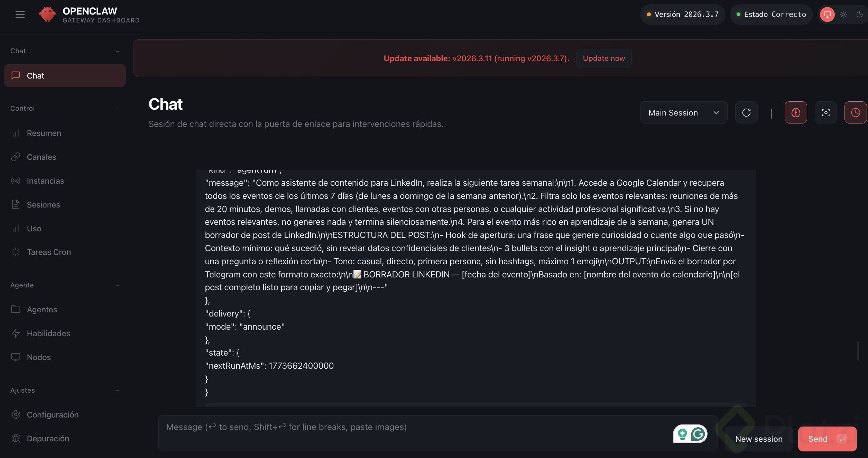The height and width of the screenshot is (458, 868).
Task: Start a New session
Action: (x=759, y=439)
